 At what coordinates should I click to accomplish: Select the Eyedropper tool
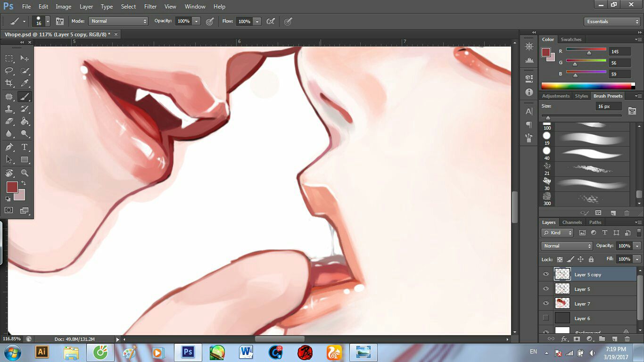click(25, 83)
